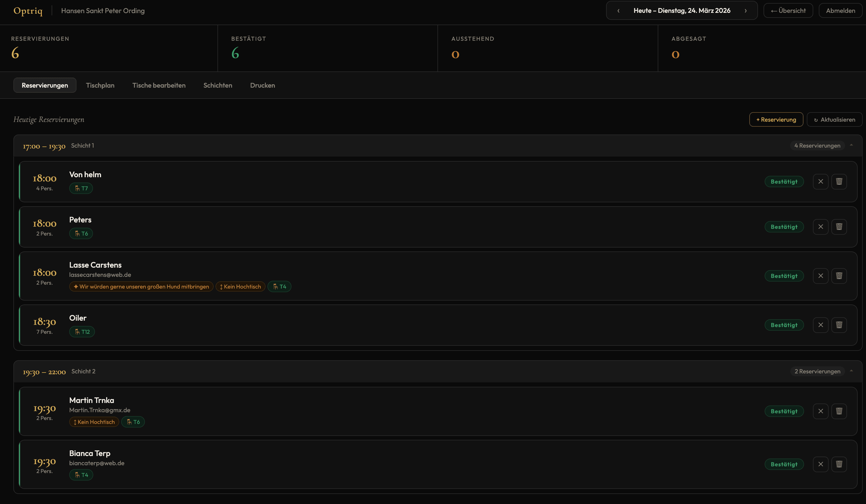The height and width of the screenshot is (504, 866).
Task: Delete the Von helm reservation via trash icon
Action: (x=839, y=181)
